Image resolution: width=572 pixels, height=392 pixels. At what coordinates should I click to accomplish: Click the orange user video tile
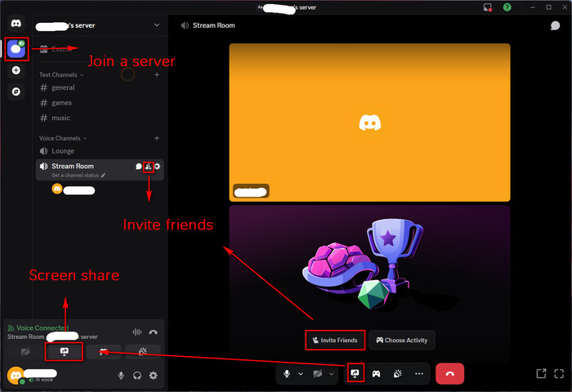[369, 122]
